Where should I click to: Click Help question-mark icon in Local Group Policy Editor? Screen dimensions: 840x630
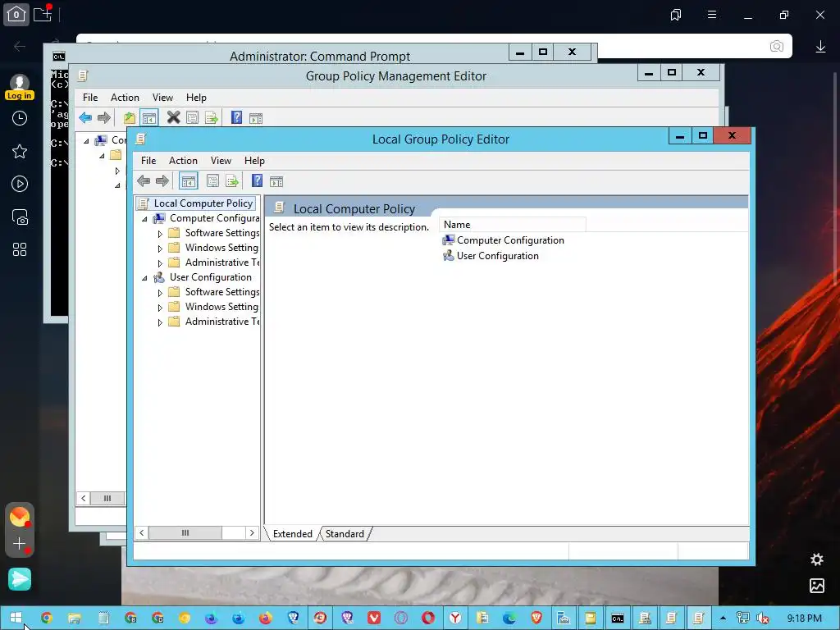coord(257,181)
